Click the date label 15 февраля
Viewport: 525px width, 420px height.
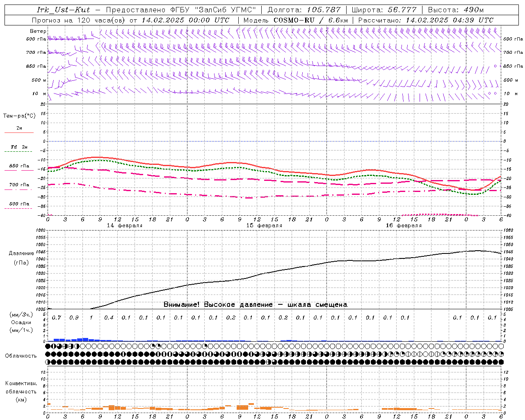264,226
